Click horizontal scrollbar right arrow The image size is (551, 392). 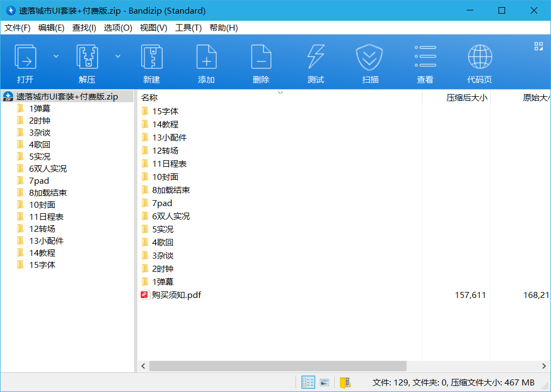[x=544, y=366]
